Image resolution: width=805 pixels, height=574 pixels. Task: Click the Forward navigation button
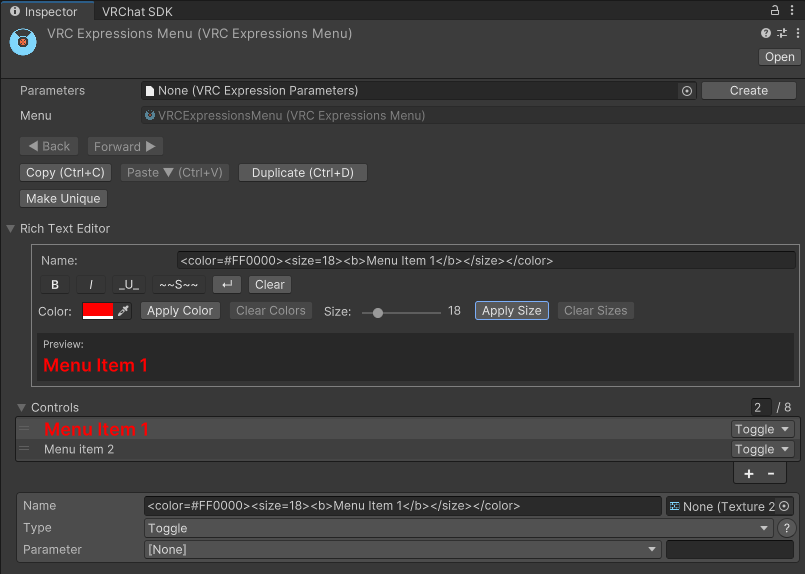[125, 146]
